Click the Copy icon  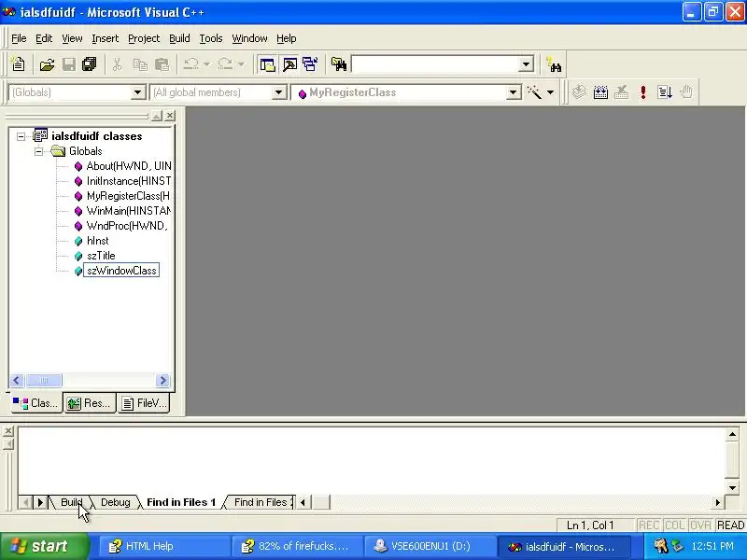click(x=140, y=64)
